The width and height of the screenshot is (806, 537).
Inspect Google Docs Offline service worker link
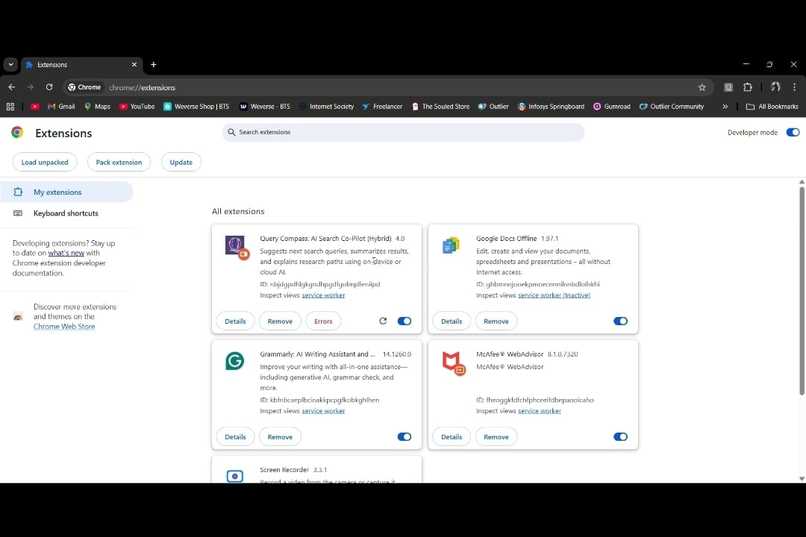point(554,295)
